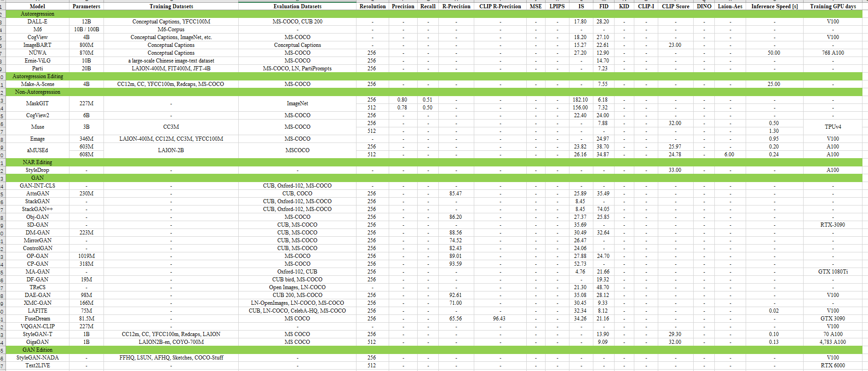Click the 10B / 100B parameters cell
This screenshot has width=868, height=371.
pyautogui.click(x=86, y=29)
